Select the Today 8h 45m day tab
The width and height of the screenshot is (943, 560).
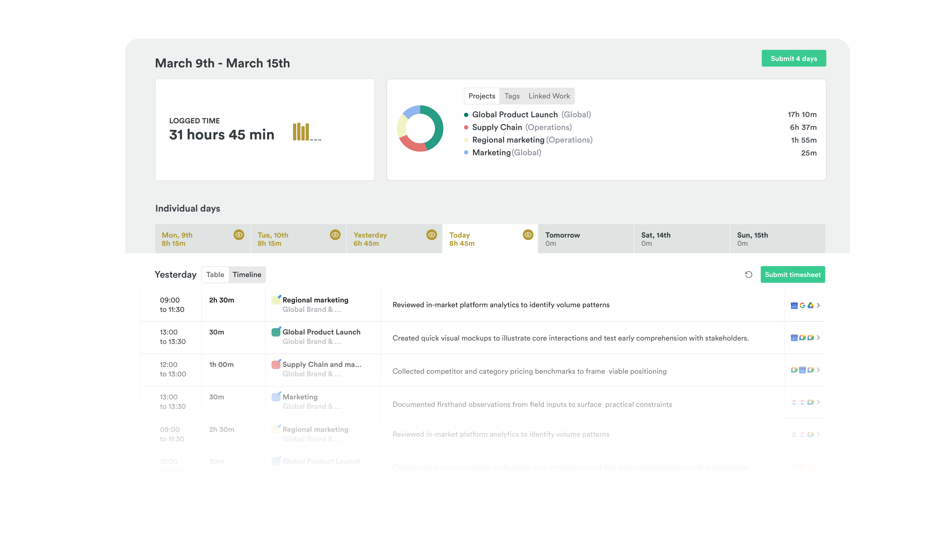click(x=490, y=238)
